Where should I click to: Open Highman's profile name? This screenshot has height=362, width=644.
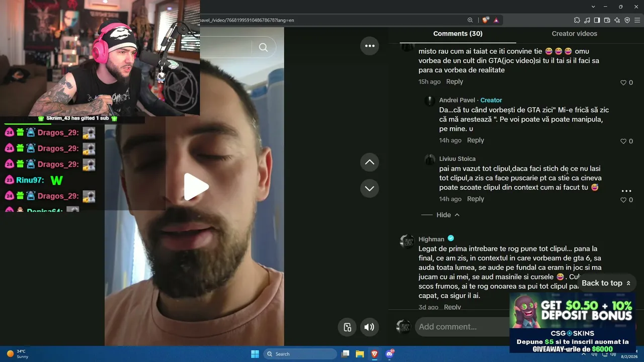[x=431, y=239]
